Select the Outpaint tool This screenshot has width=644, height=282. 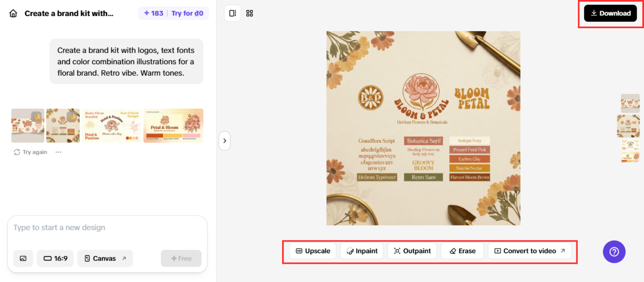point(412,251)
